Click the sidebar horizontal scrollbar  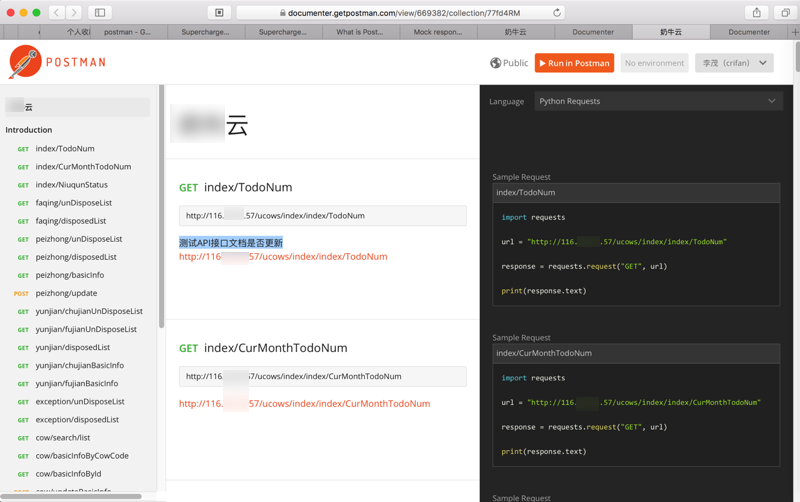pos(71,496)
